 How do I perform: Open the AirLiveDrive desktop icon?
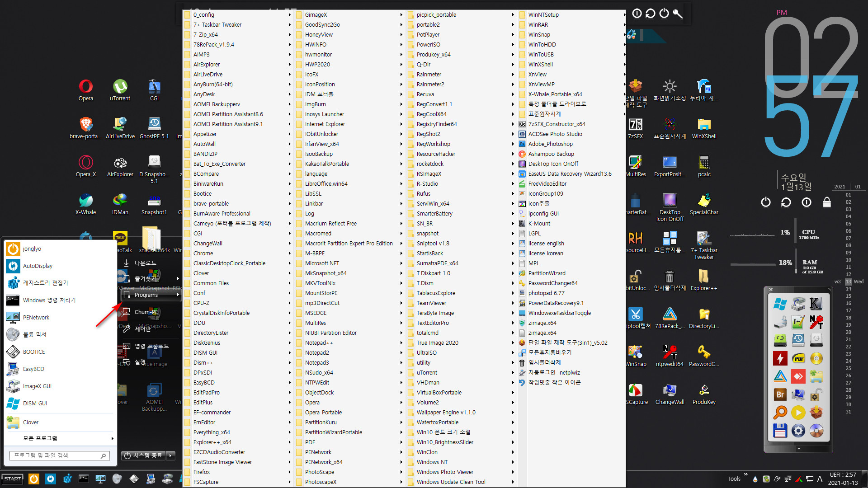coord(120,128)
